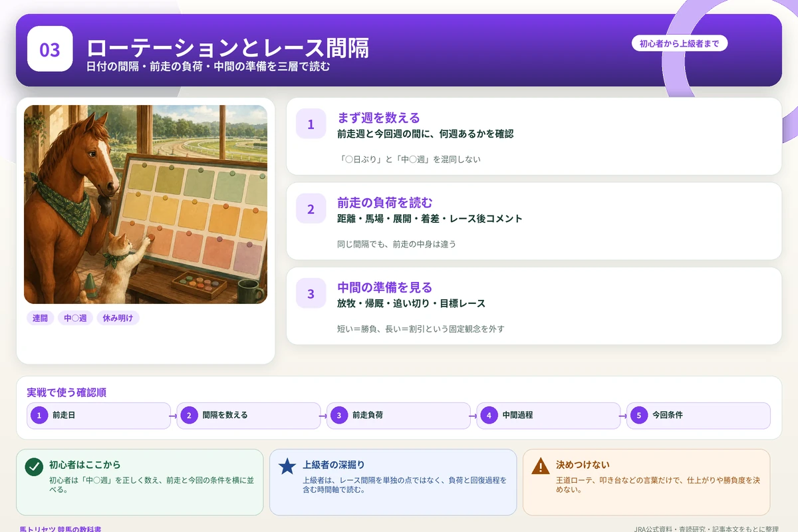This screenshot has width=798, height=532.
Task: Click the 上級者の深掘り card title
Action: pos(334,465)
